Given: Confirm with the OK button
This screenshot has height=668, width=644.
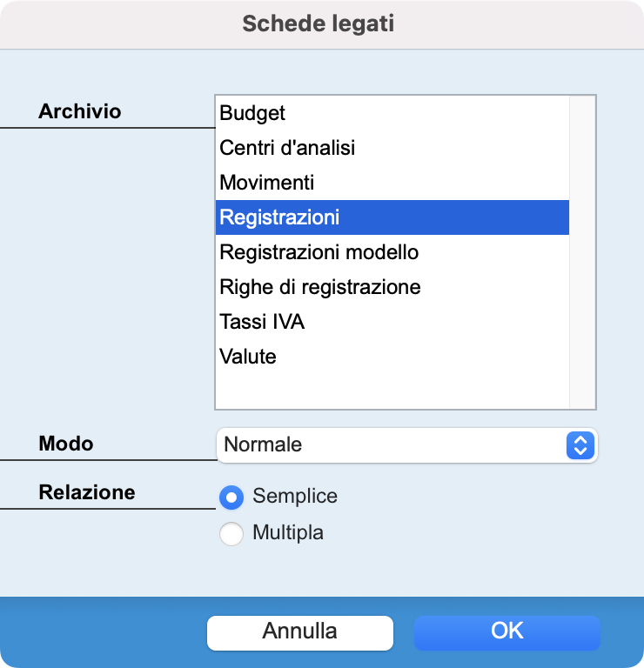Looking at the screenshot, I should point(506,632).
